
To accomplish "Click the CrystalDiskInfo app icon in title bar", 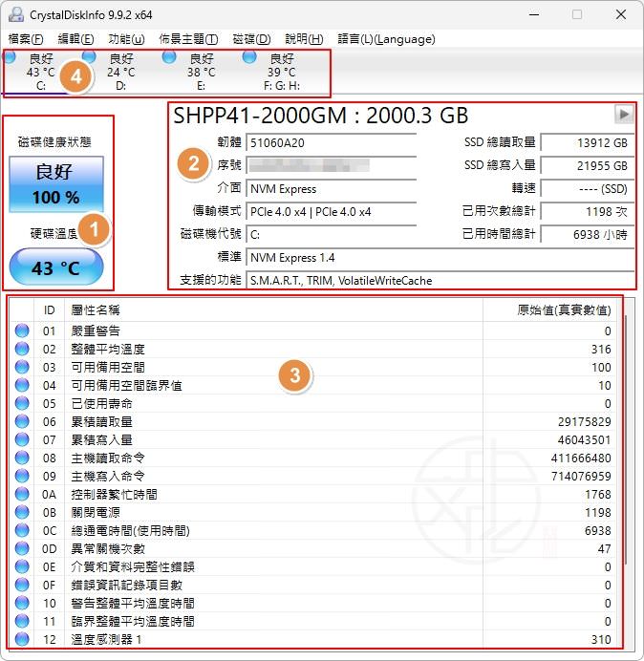I will pyautogui.click(x=16, y=14).
